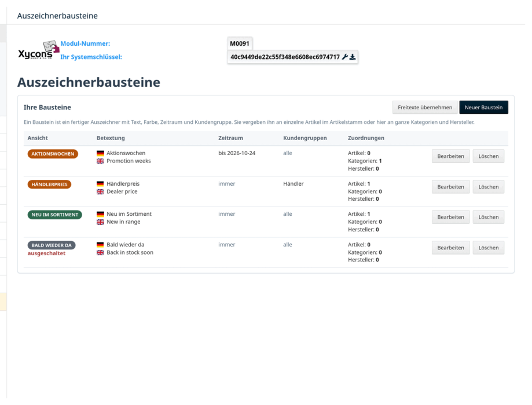
Task: Edit the Bald wieder da Baustein
Action: click(x=450, y=248)
